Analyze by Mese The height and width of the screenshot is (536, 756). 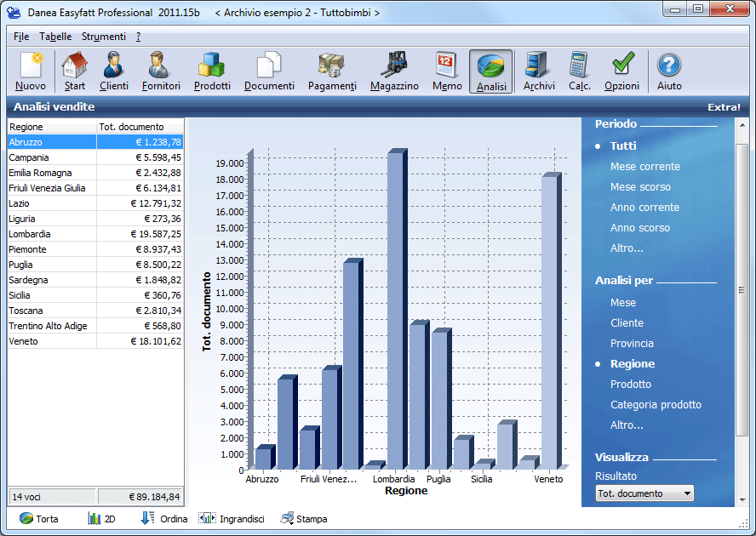[623, 303]
